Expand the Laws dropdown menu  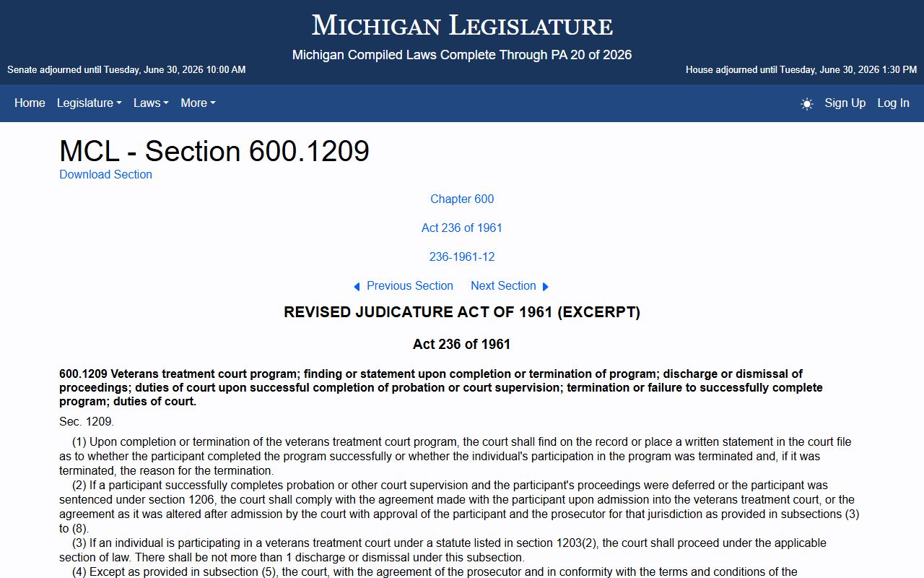[x=151, y=103]
